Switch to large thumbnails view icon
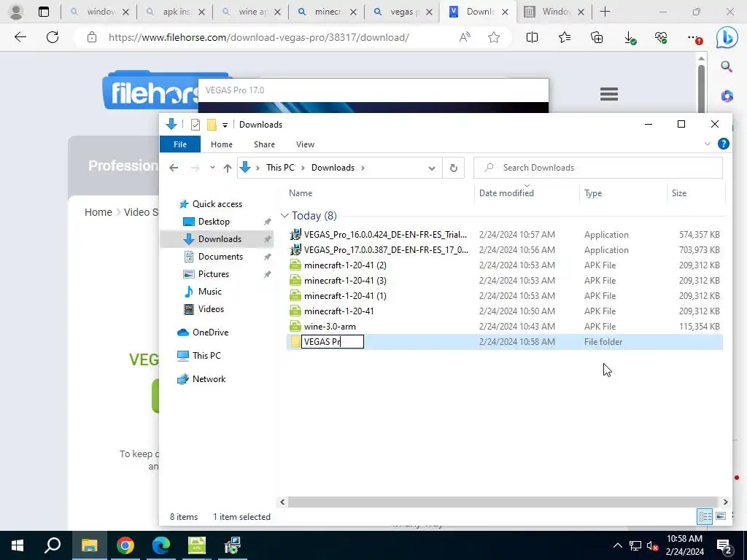The width and height of the screenshot is (747, 560). coord(721,516)
